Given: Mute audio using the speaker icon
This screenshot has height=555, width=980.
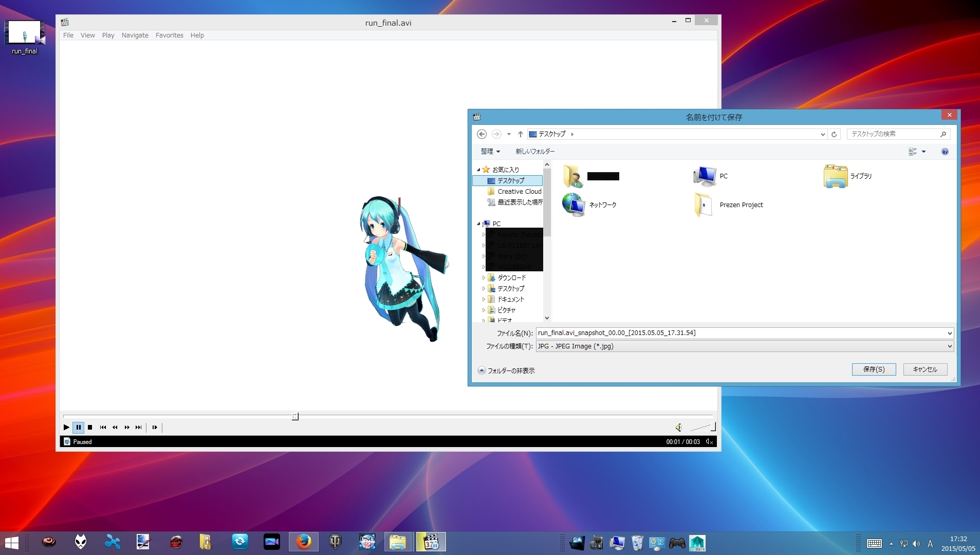Looking at the screenshot, I should (x=678, y=427).
